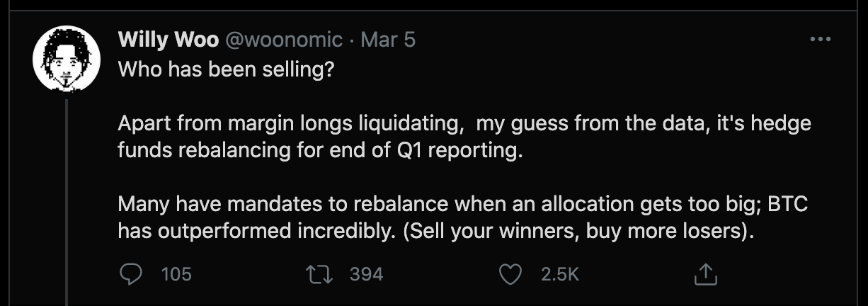Click the 2.5K likes count
Viewport: 868px width, 306px height.
[x=559, y=274]
